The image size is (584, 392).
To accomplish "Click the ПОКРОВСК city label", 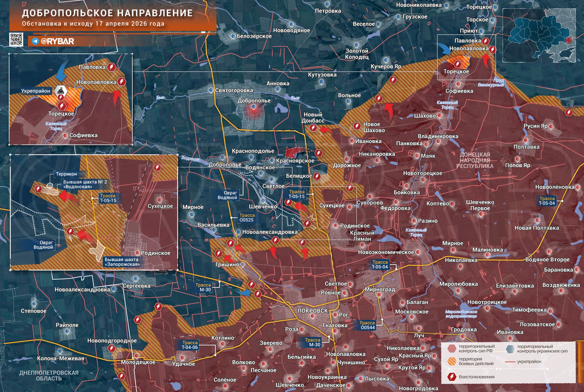I will 312,311.
